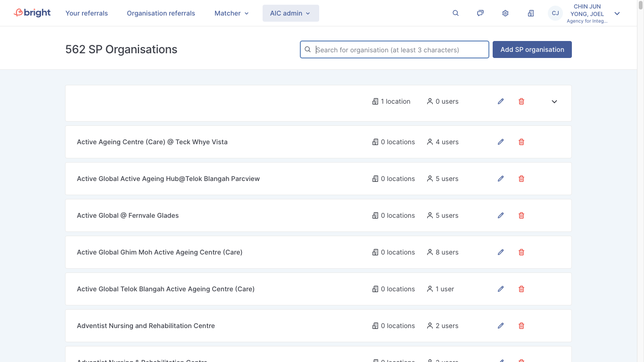Click the Bright logo
Screen dimensions: 644x362
32,13
